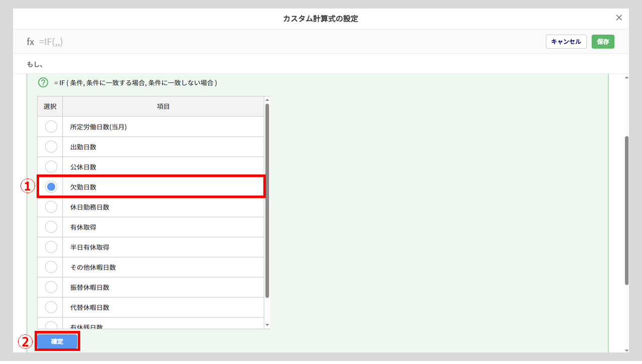Click the もし、 label text

35,64
